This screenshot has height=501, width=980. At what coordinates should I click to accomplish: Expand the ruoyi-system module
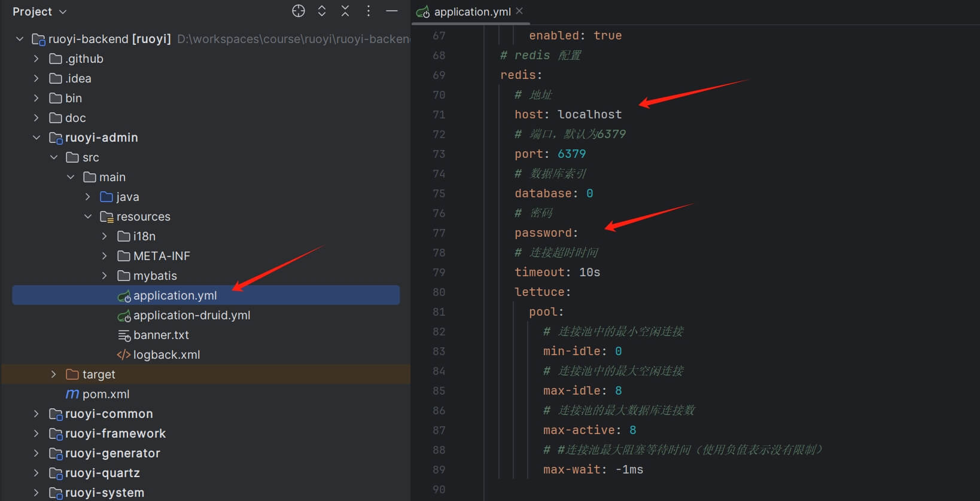(36, 493)
